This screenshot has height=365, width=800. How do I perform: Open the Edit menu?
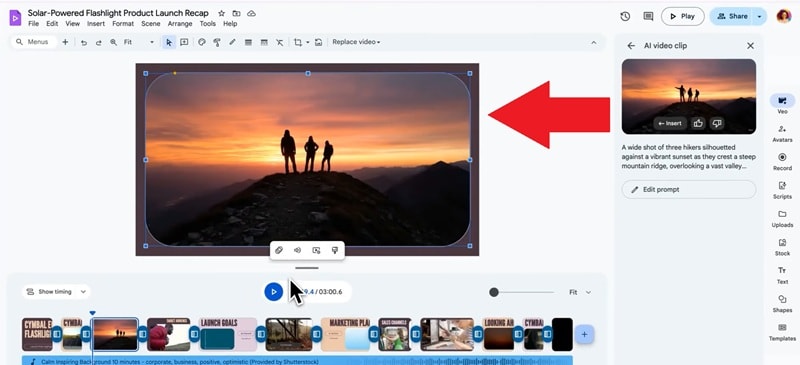tap(52, 23)
